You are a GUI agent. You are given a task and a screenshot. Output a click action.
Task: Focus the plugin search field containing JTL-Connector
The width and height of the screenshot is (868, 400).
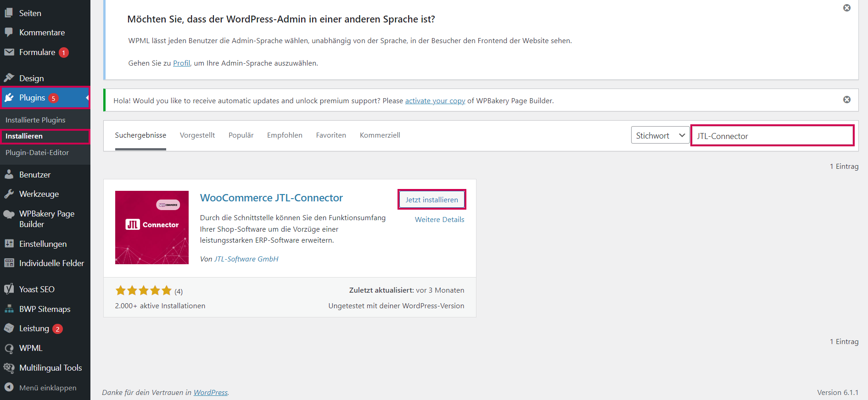tap(773, 136)
